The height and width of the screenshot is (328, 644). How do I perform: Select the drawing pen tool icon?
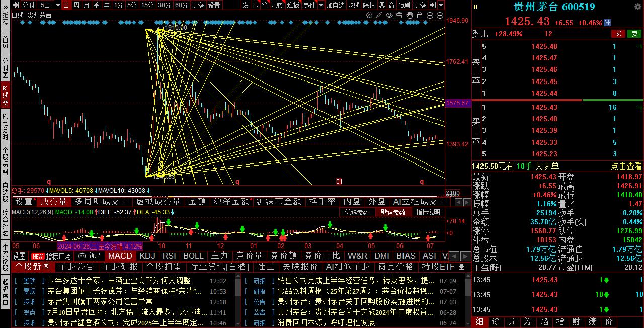coord(379,15)
